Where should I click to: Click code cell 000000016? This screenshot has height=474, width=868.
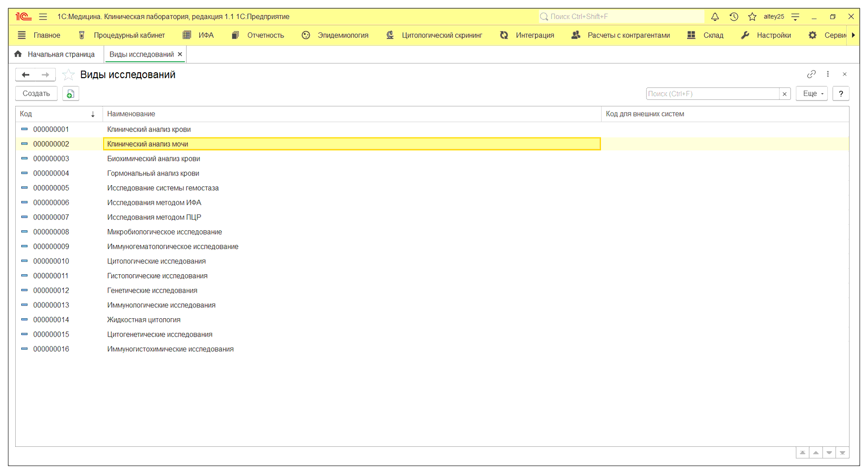51,349
